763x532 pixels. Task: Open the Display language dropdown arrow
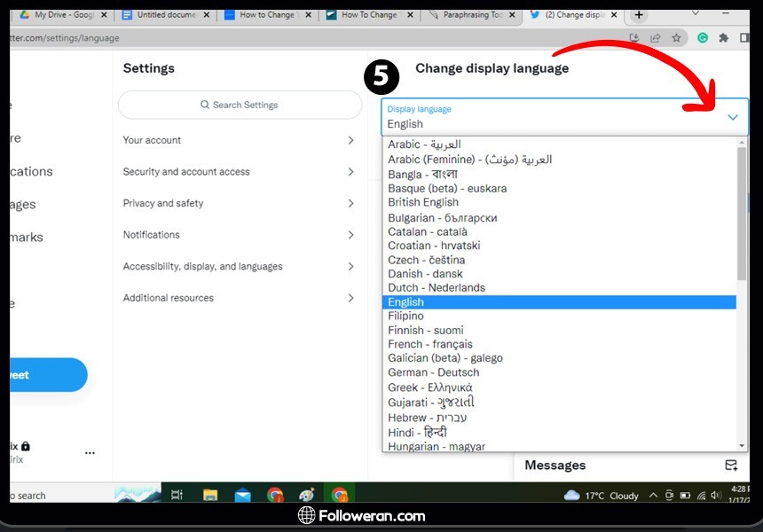coord(732,117)
